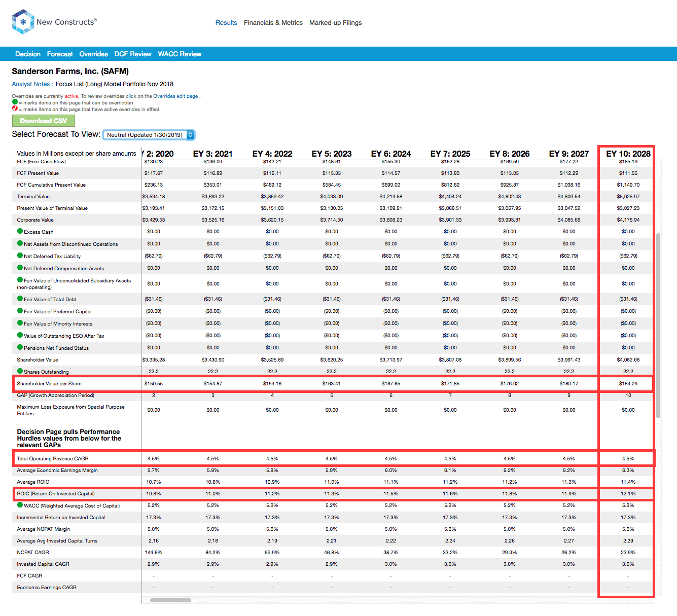Click green dot beside WACC (Weighted Average Cost of Capital)
Screen dimensions: 677x616
(x=20, y=505)
